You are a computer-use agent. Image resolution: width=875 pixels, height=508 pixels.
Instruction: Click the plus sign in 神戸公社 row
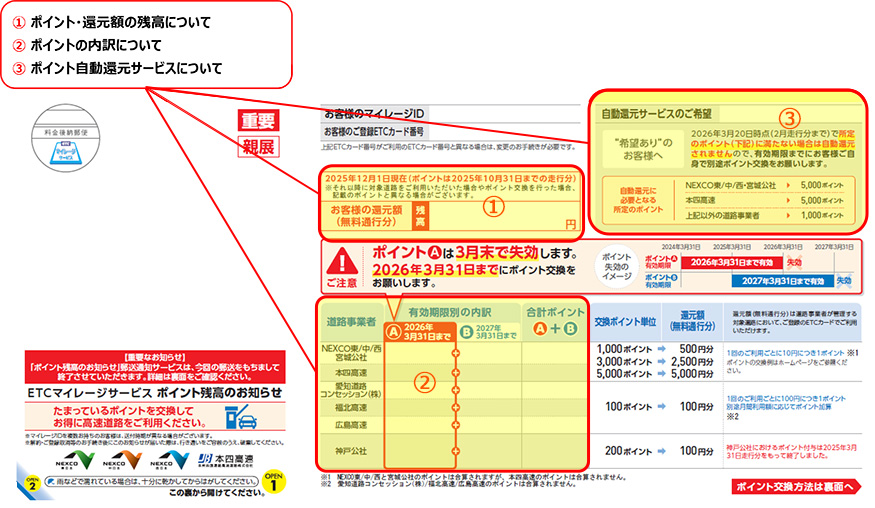455,451
